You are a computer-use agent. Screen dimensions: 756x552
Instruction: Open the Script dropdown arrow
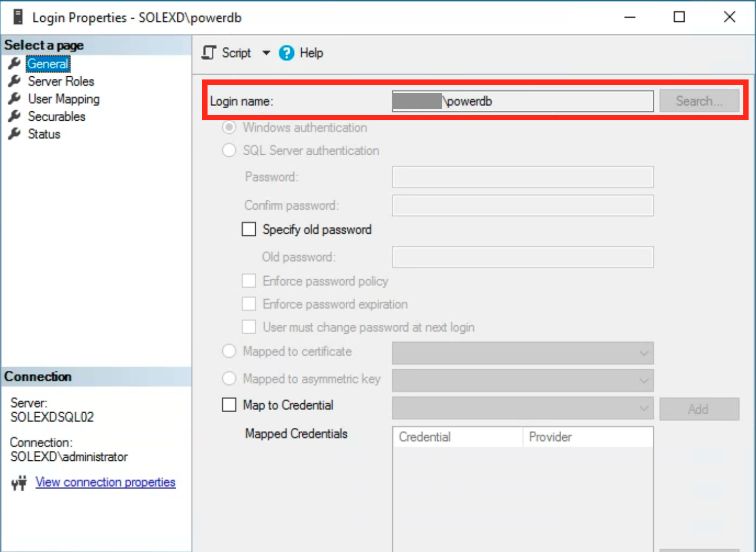point(267,52)
